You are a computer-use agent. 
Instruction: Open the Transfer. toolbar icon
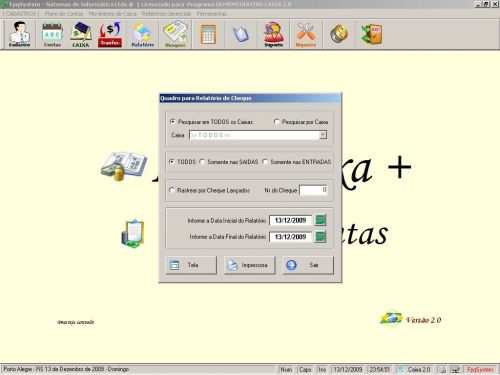(110, 34)
